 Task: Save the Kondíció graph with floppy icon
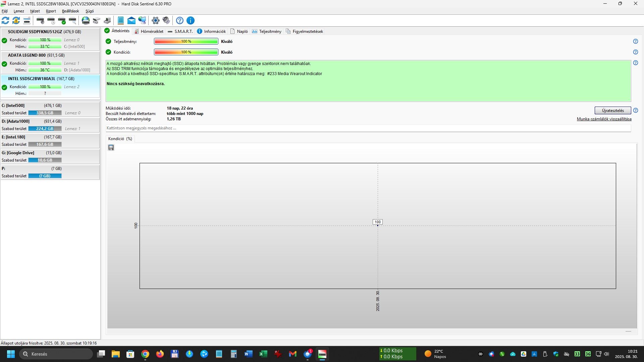(x=111, y=147)
